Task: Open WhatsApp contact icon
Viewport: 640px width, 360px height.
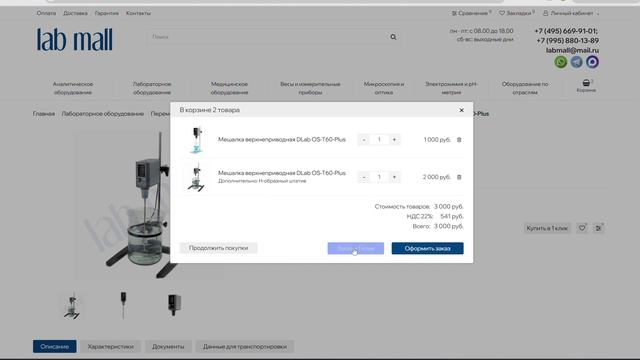Action: [x=560, y=62]
